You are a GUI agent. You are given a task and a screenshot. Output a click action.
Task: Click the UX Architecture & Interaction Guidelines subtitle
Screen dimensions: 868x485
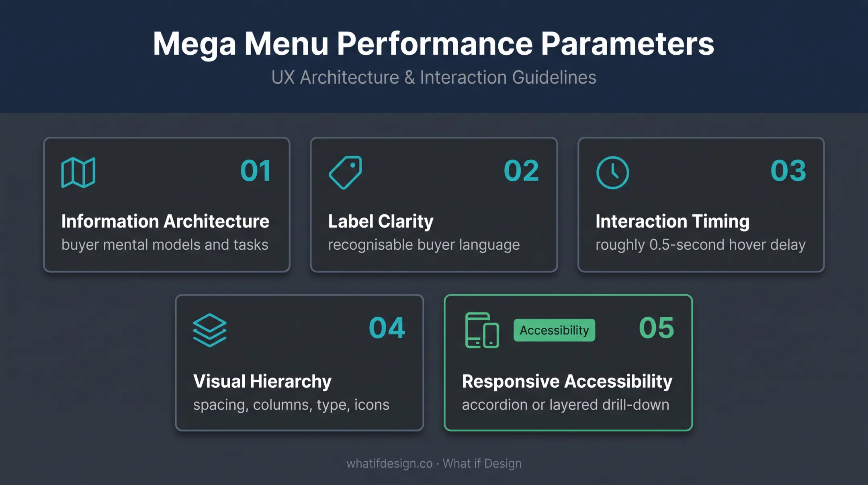[434, 77]
